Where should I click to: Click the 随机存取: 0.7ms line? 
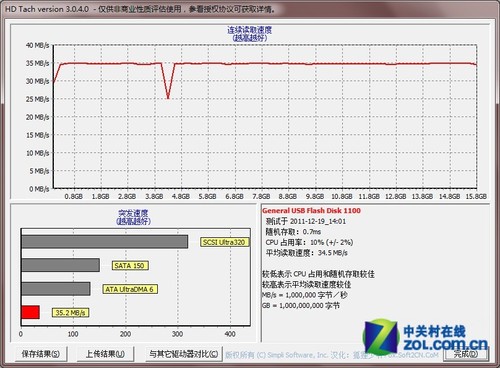point(293,232)
